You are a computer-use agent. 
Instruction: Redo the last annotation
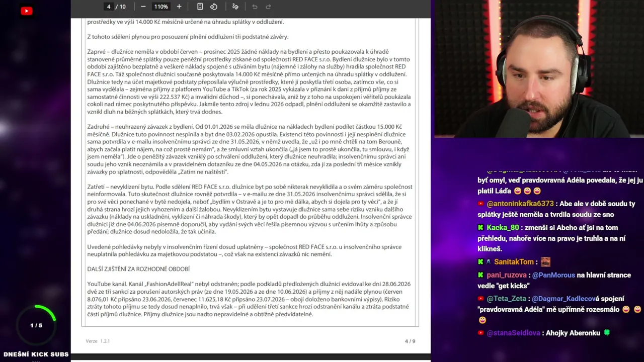click(x=268, y=7)
